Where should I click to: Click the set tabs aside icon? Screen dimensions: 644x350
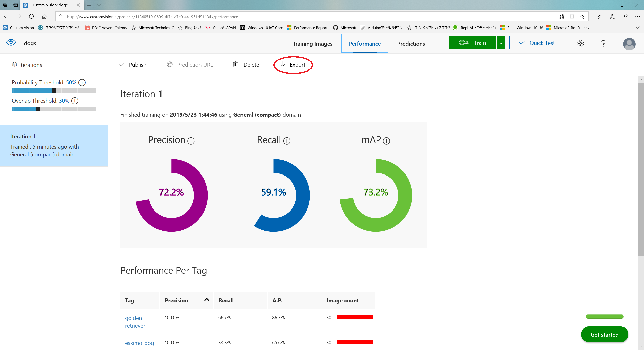(x=15, y=5)
